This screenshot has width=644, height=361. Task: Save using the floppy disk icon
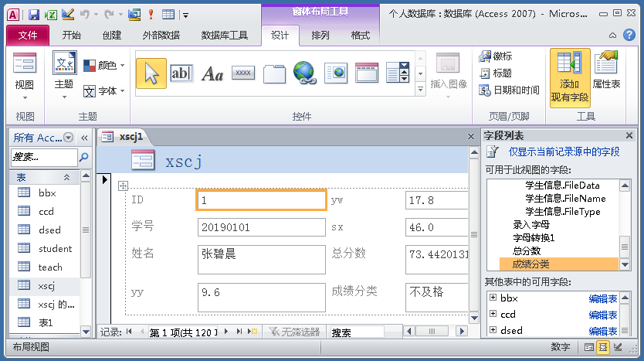34,15
